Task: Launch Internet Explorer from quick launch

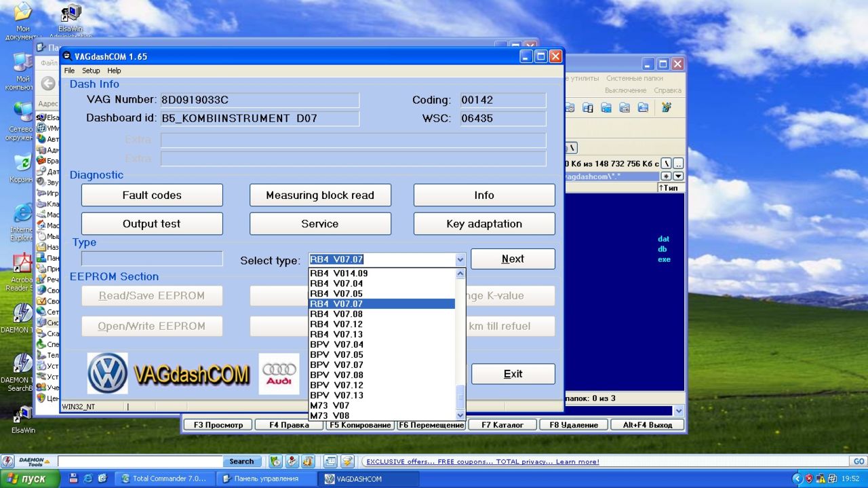Action: click(87, 478)
